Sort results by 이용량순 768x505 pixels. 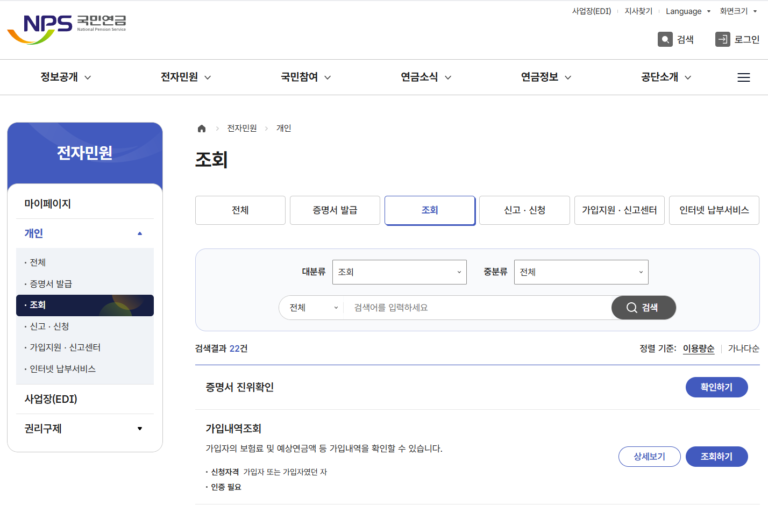[698, 349]
